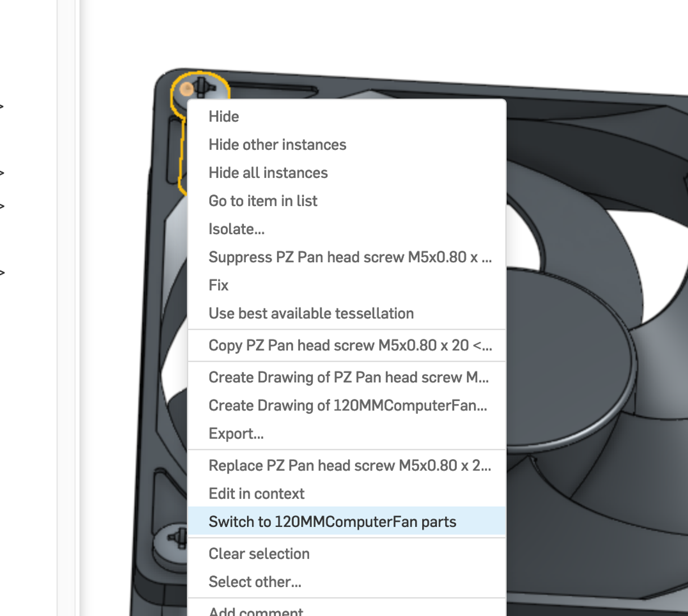Replace PZ Pan head screw M5x0.80
The height and width of the screenshot is (616, 688).
coord(347,466)
